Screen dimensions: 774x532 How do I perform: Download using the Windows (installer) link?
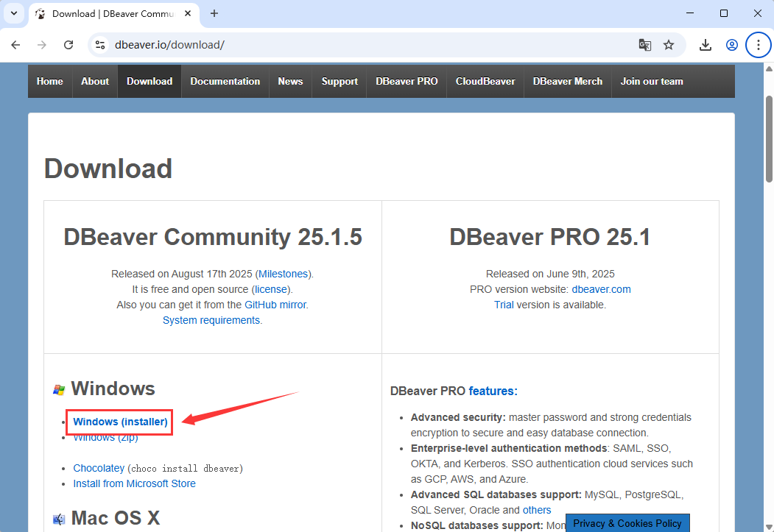[x=119, y=421]
